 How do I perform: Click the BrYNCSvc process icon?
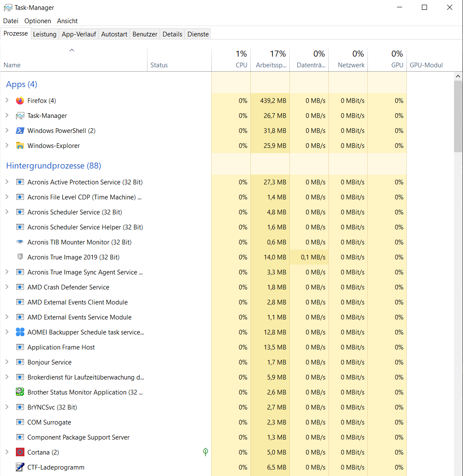tap(20, 407)
